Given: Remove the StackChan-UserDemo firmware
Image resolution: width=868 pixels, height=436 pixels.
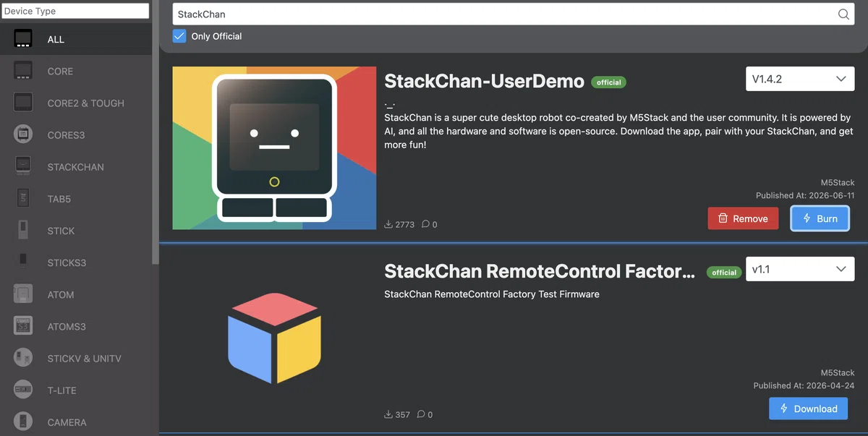Looking at the screenshot, I should tap(743, 218).
